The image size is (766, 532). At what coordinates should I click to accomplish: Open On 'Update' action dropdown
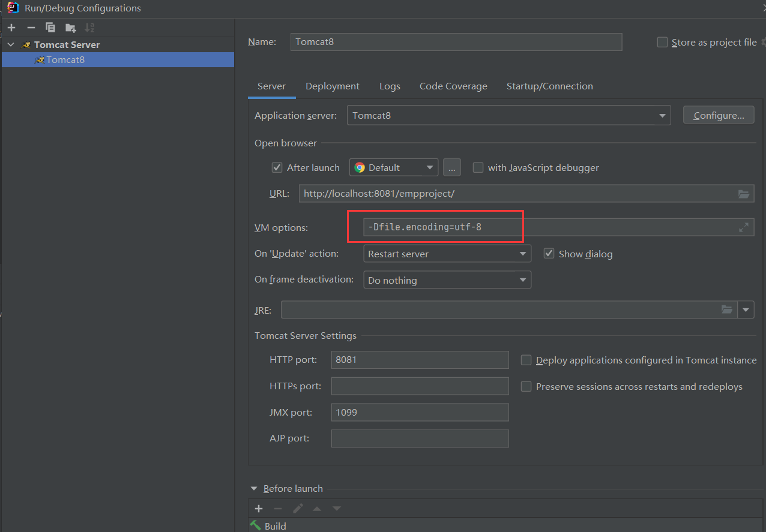(447, 254)
